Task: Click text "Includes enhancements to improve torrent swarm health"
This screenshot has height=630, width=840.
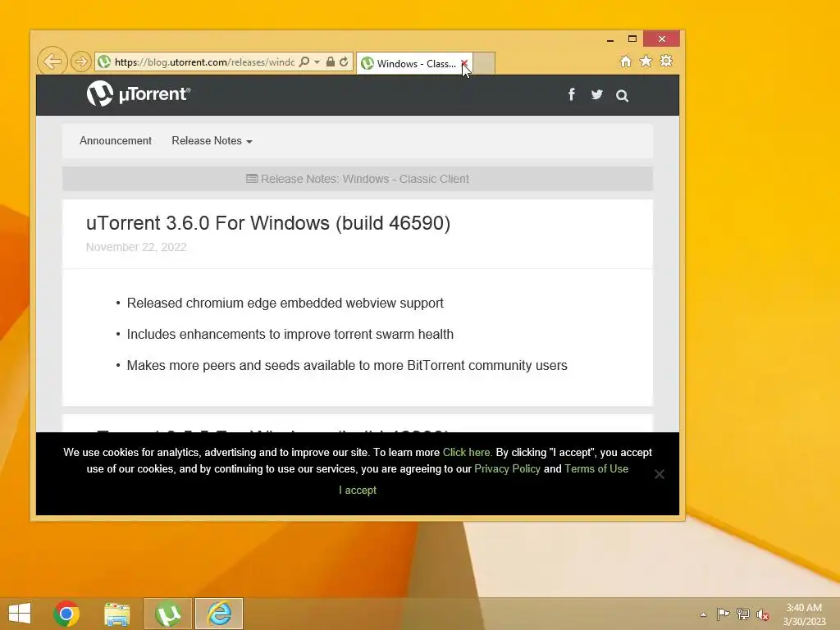Action: coord(290,335)
